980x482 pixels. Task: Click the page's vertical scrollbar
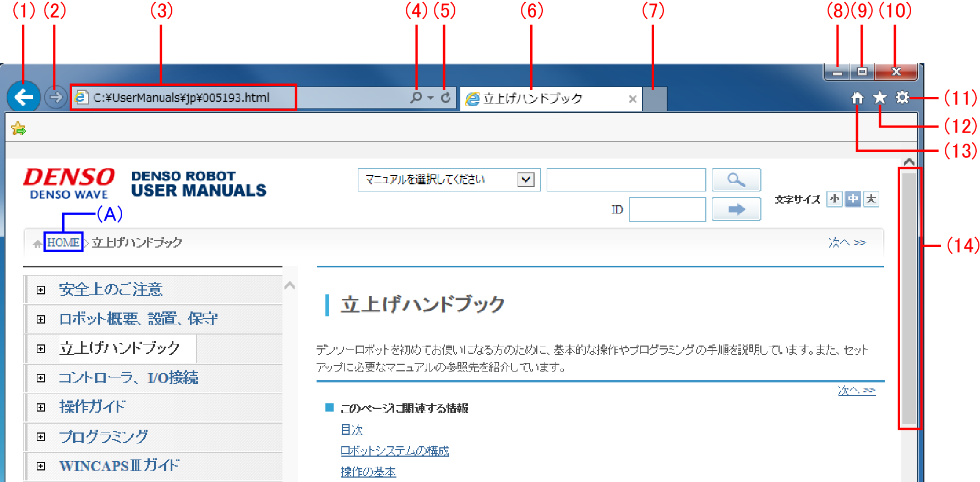point(909,297)
